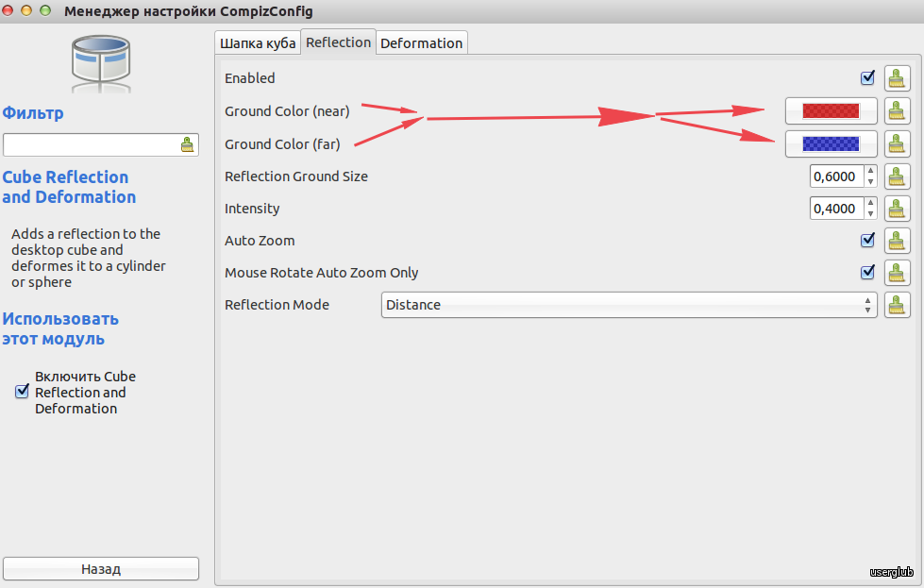Disable the Cube Reflection and Deformation plugin checkbox
The width and height of the screenshot is (924, 588).
[x=22, y=392]
